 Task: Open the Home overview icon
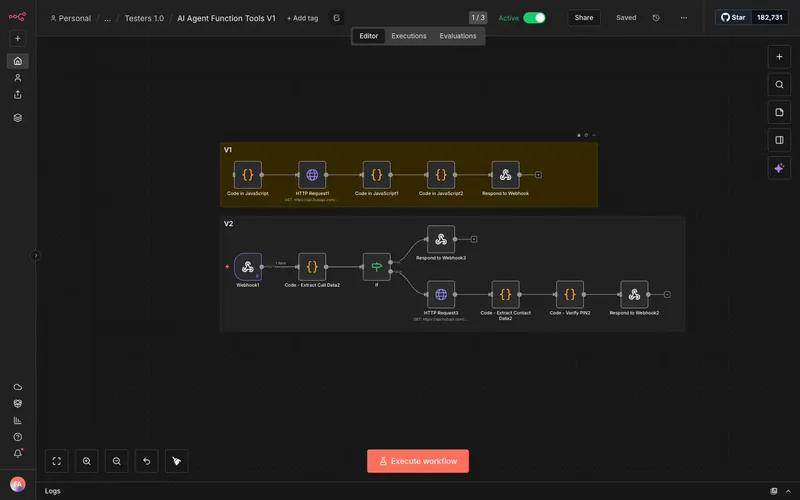tap(18, 61)
